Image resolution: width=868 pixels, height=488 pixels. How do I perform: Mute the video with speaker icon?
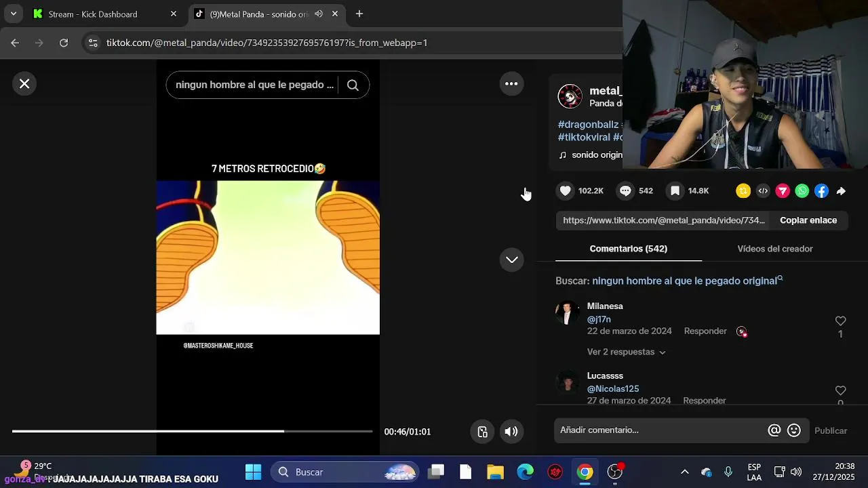(x=511, y=432)
